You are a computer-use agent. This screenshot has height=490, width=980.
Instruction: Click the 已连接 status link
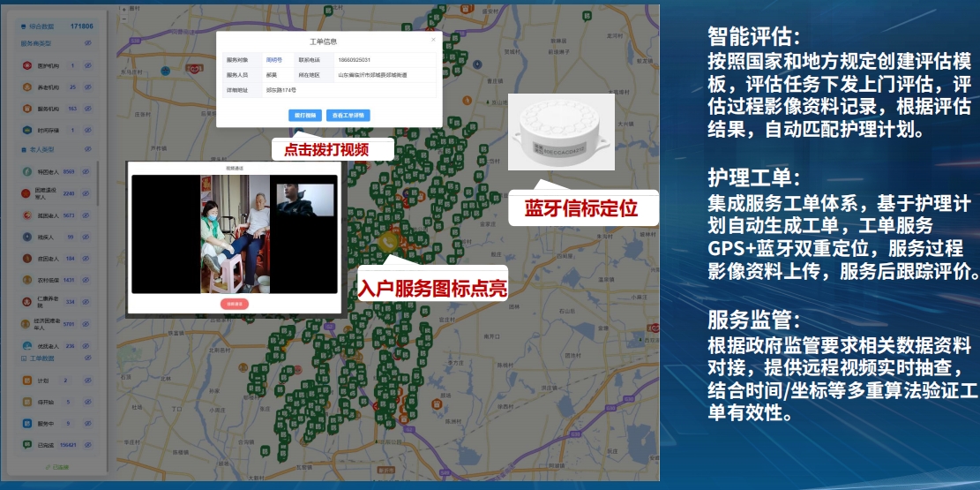pos(57,467)
